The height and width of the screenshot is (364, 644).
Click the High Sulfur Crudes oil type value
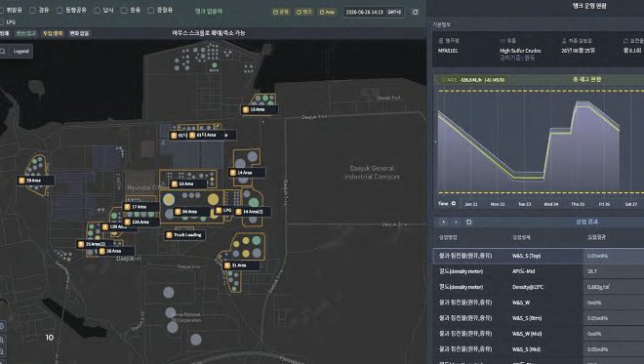pos(520,51)
